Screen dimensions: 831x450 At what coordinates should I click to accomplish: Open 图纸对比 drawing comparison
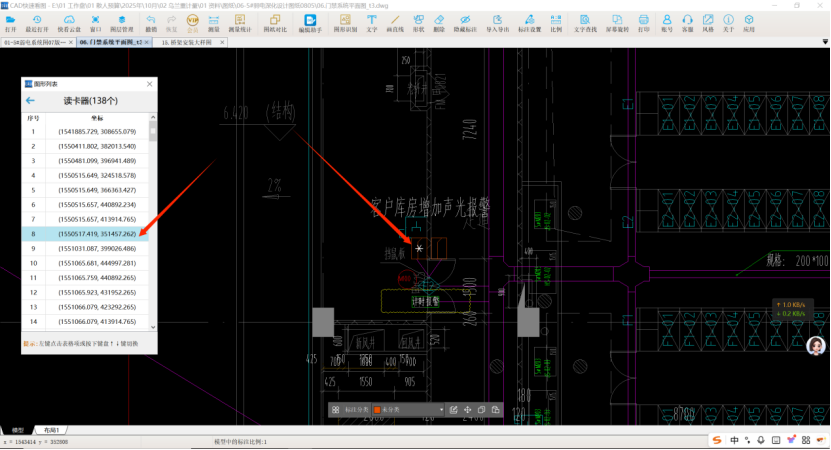274,23
